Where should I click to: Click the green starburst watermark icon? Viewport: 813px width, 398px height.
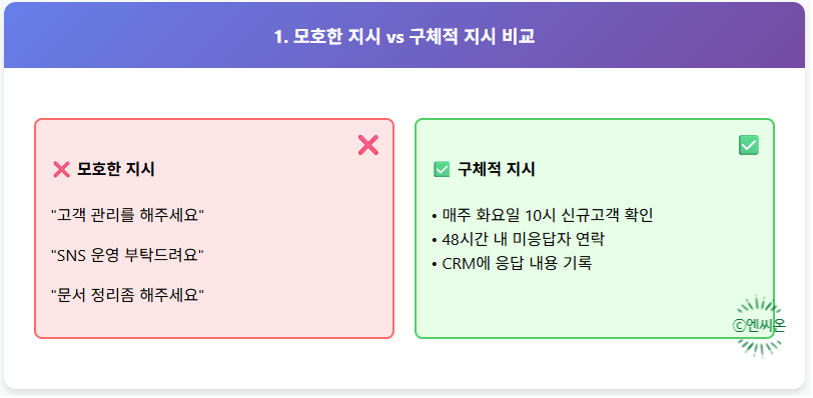click(x=759, y=326)
